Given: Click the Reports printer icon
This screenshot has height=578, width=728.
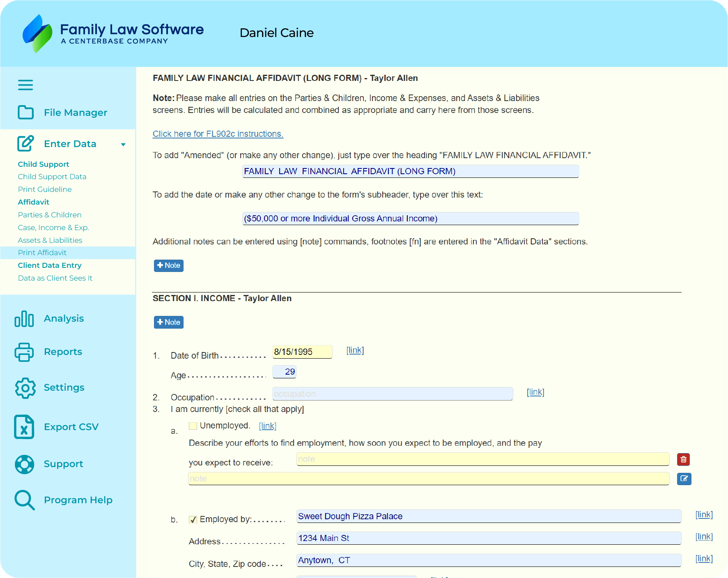Looking at the screenshot, I should point(24,352).
